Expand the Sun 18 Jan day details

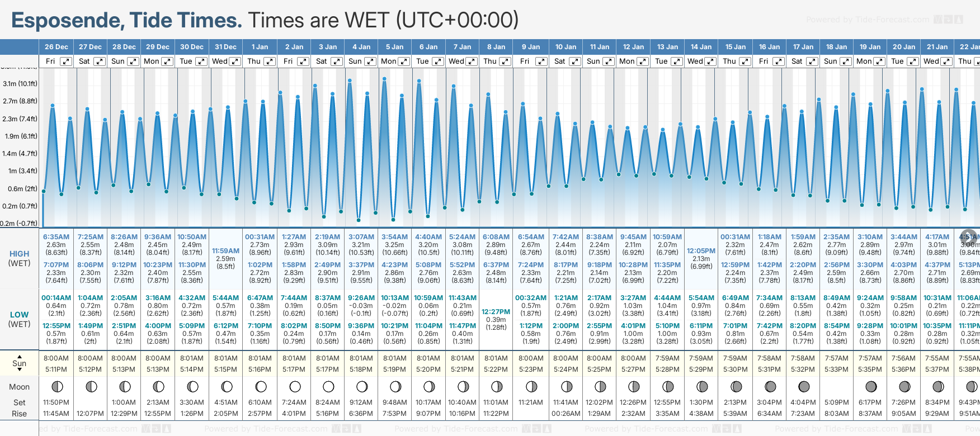point(845,61)
